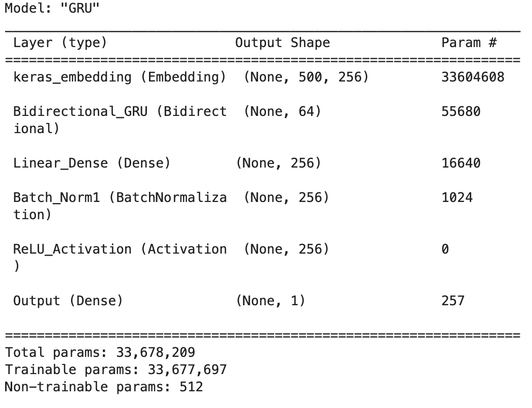
Task: Click the Linear_Dense param count 16640
Action: click(461, 163)
